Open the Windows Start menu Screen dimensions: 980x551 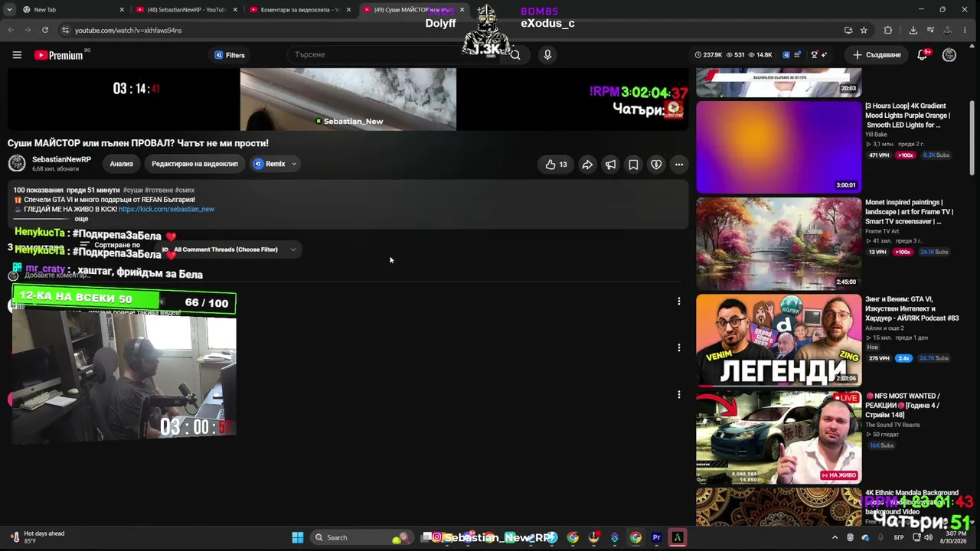tap(298, 537)
